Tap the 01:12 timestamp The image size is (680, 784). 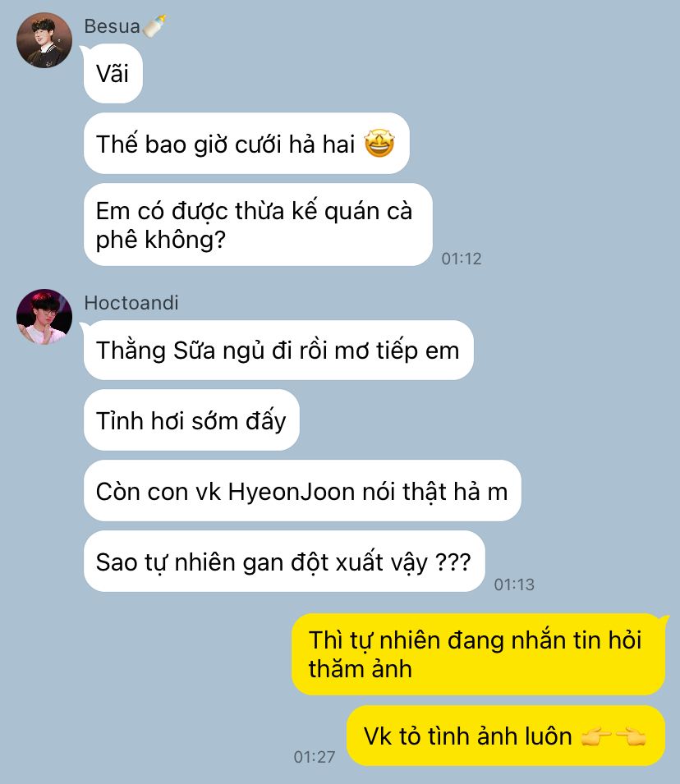(462, 259)
